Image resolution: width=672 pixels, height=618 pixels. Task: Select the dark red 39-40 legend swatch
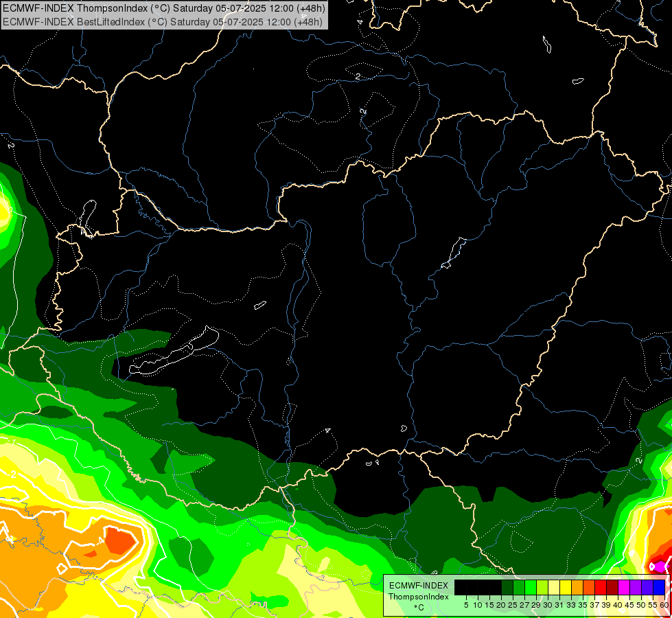pos(612,587)
